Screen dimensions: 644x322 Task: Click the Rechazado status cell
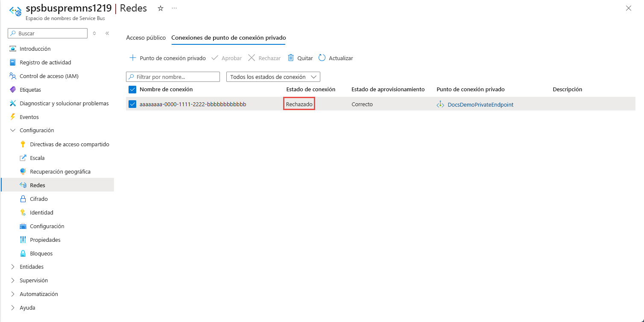299,104
